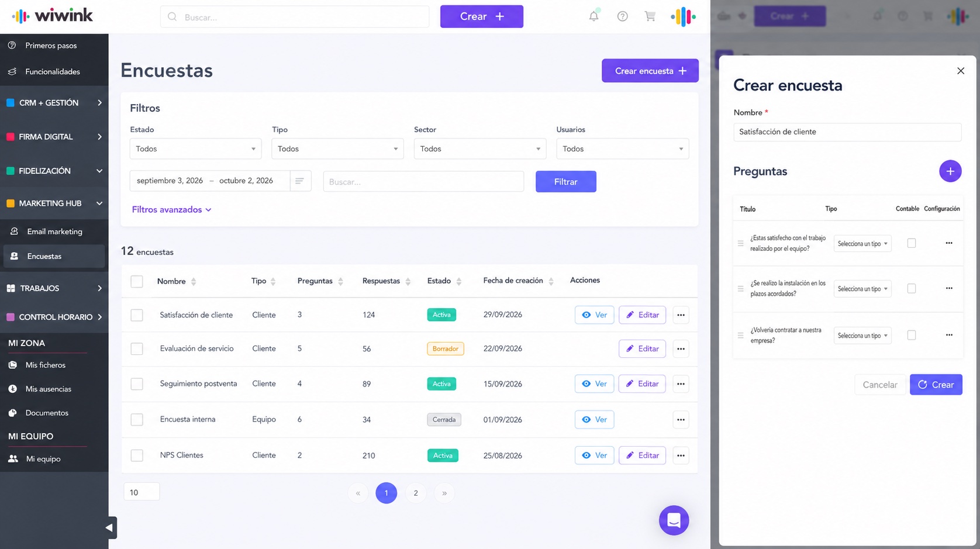
Task: Open the help question mark icon
Action: point(622,16)
